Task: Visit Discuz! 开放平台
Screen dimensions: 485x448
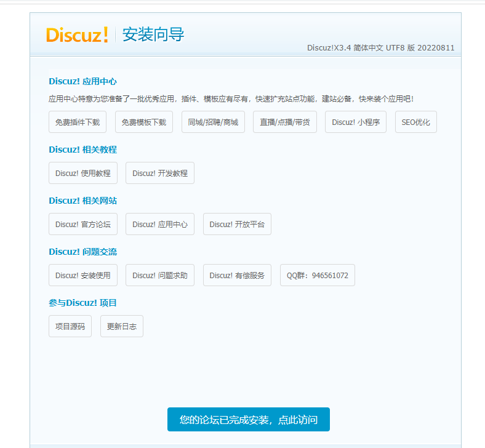Action: click(x=237, y=224)
